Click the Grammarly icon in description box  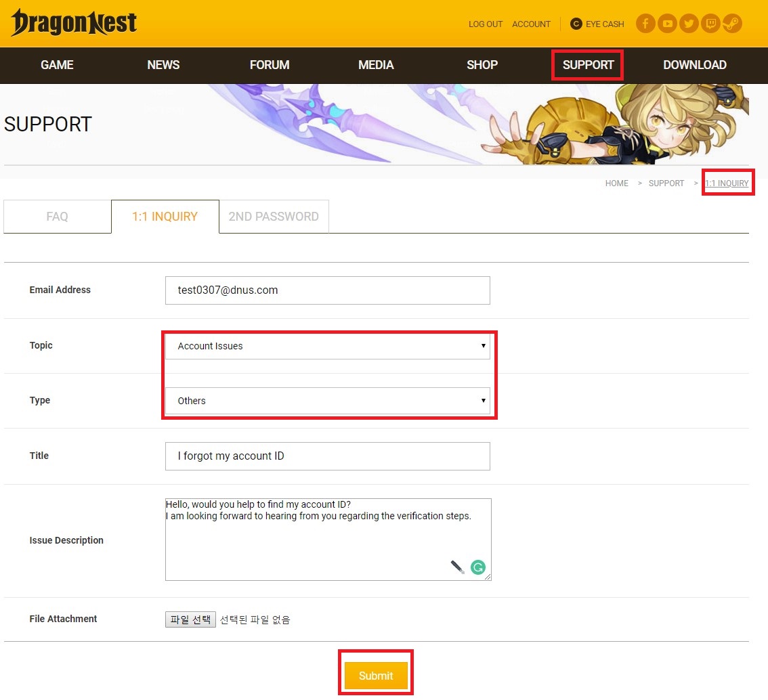point(478,567)
